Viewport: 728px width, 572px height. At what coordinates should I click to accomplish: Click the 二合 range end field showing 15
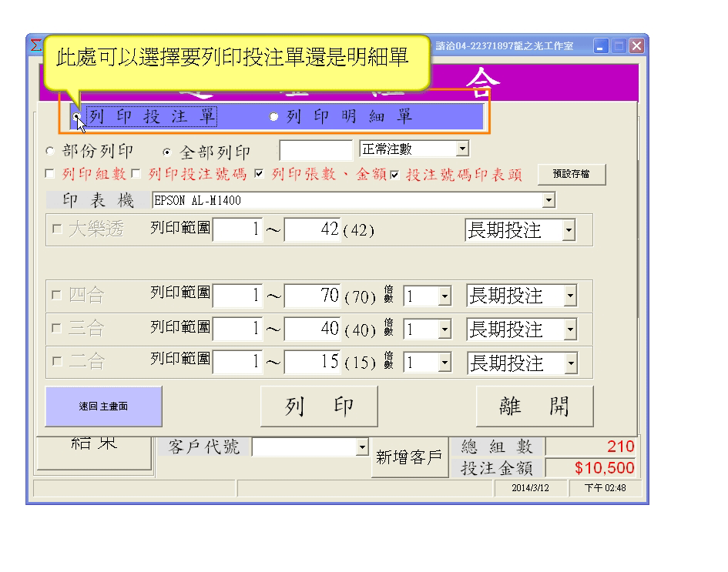pyautogui.click(x=312, y=362)
